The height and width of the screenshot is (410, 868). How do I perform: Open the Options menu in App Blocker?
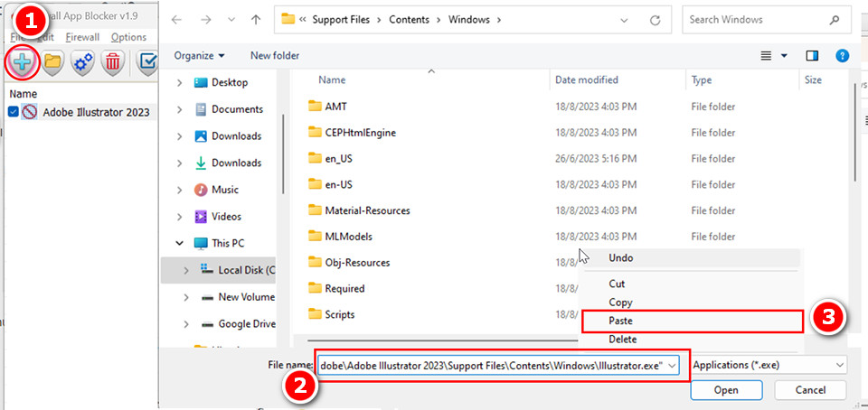[x=128, y=37]
